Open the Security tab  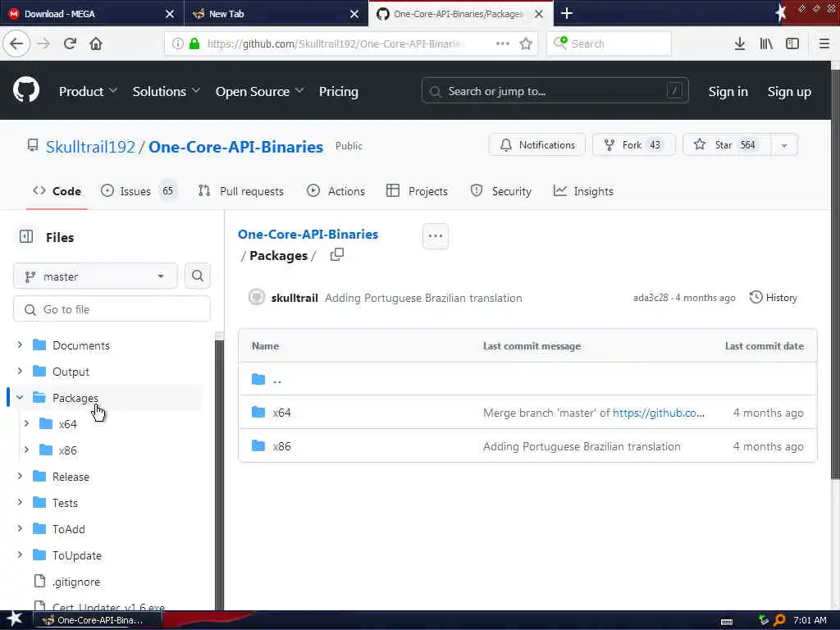tap(501, 191)
